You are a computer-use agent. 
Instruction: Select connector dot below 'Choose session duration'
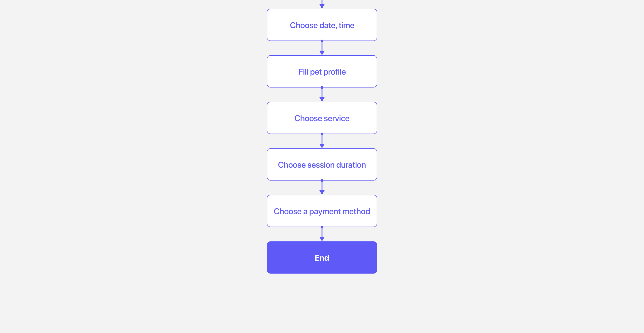322,181
